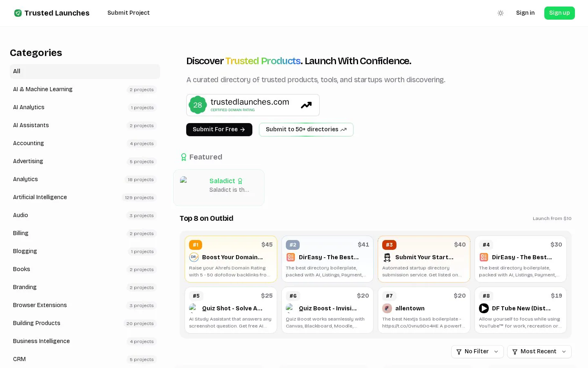Open the AI Assistants category
The height and width of the screenshot is (368, 588).
click(x=85, y=125)
